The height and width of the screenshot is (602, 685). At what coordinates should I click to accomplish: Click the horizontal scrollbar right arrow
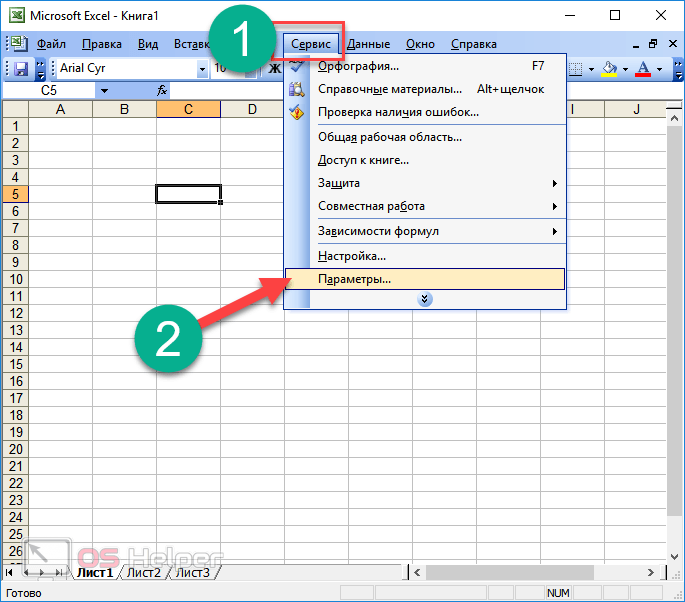pos(650,573)
